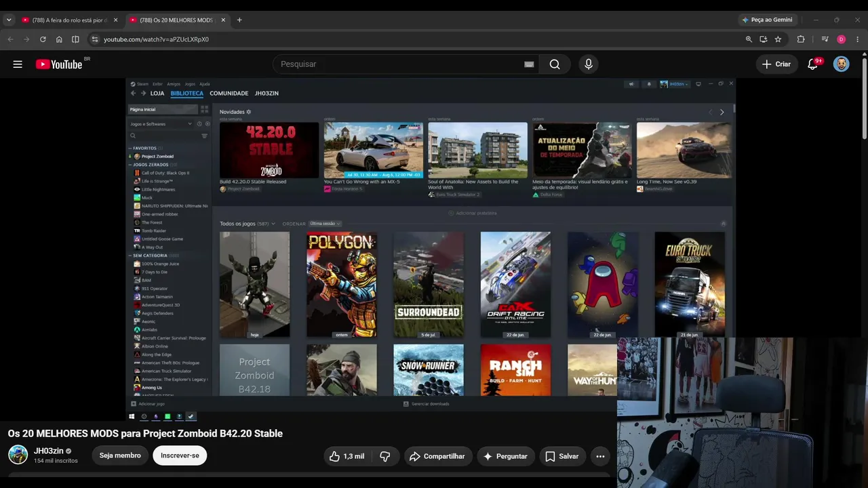Click Steam scroll-to-top icon beside sort row
This screenshot has height=488, width=868.
click(x=724, y=224)
